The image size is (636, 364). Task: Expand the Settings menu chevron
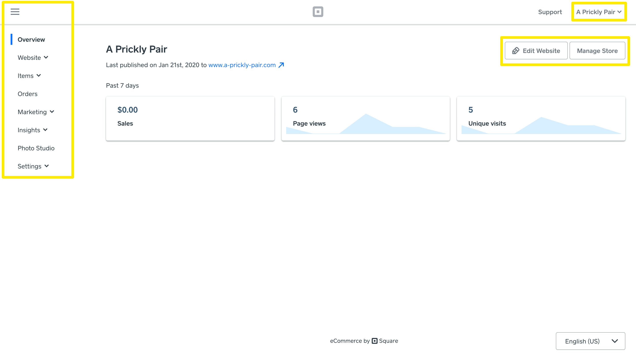click(x=47, y=166)
